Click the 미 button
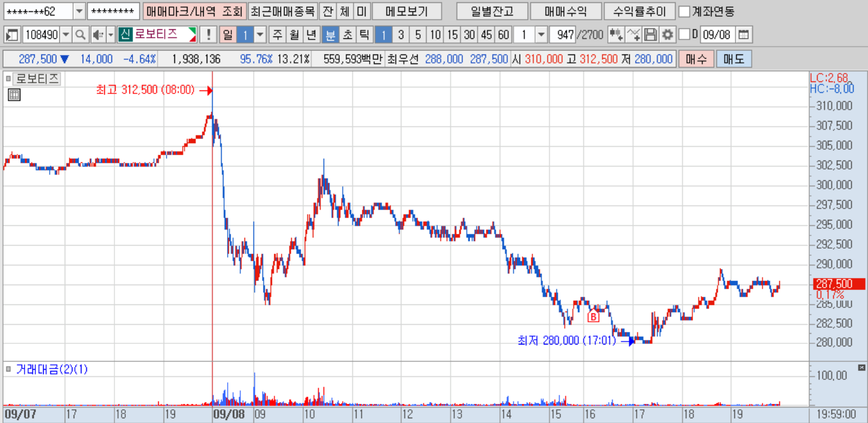 [361, 11]
